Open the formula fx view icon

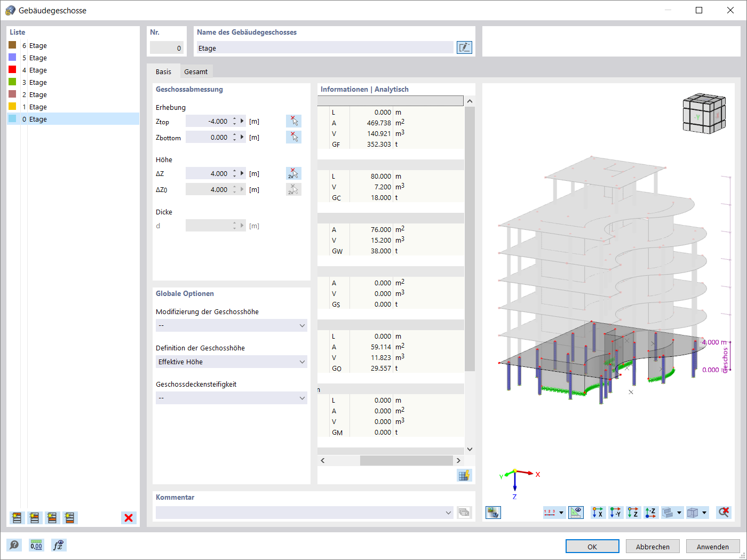pyautogui.click(x=59, y=545)
